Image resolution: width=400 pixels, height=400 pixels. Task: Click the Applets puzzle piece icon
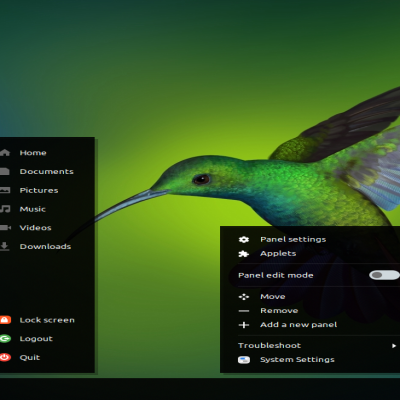244,254
